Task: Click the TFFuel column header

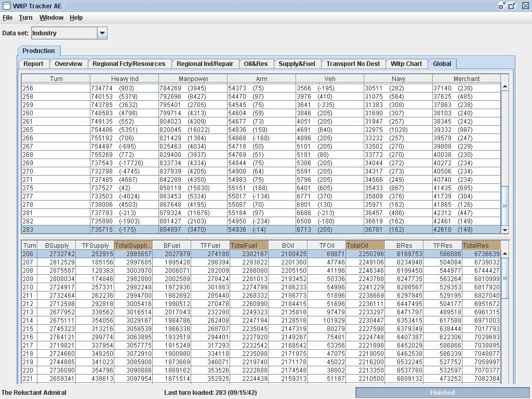Action: 210,245
